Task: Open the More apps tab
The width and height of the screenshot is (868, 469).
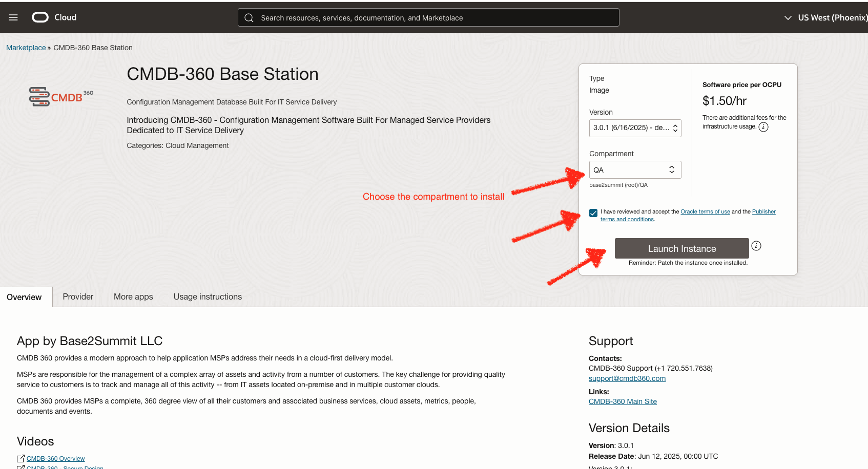Action: 133,297
